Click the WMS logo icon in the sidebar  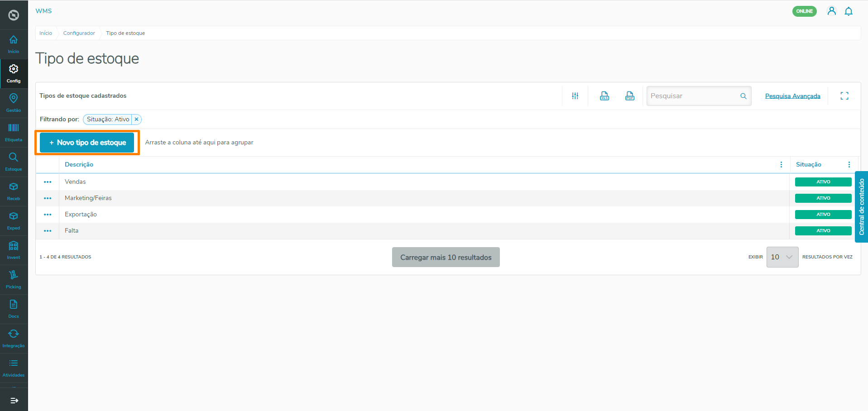tap(14, 15)
